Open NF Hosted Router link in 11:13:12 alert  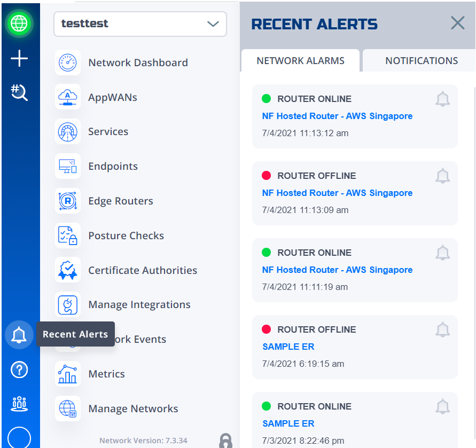click(x=337, y=116)
